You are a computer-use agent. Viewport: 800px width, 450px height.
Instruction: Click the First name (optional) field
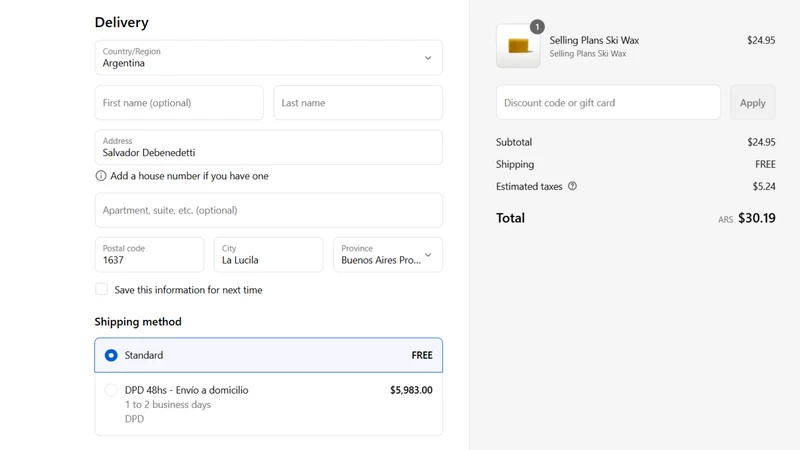tap(179, 103)
